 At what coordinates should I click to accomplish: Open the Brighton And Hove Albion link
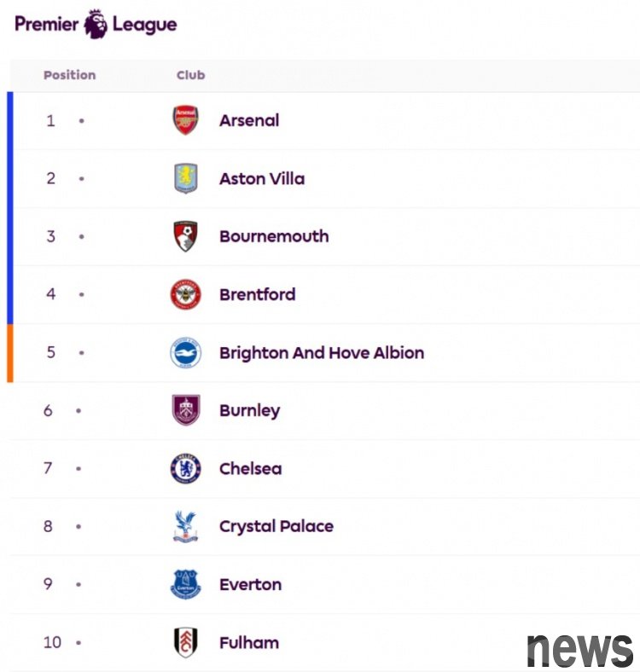(322, 353)
